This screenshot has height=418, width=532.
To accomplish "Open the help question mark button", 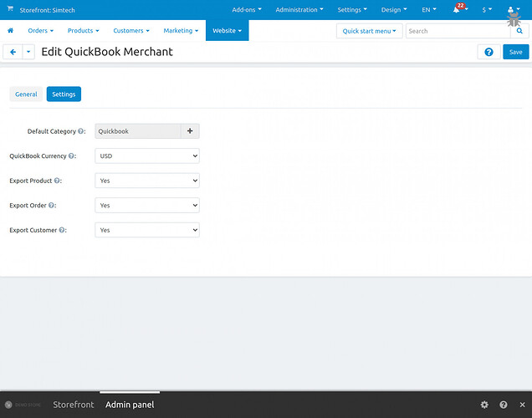I will 489,52.
